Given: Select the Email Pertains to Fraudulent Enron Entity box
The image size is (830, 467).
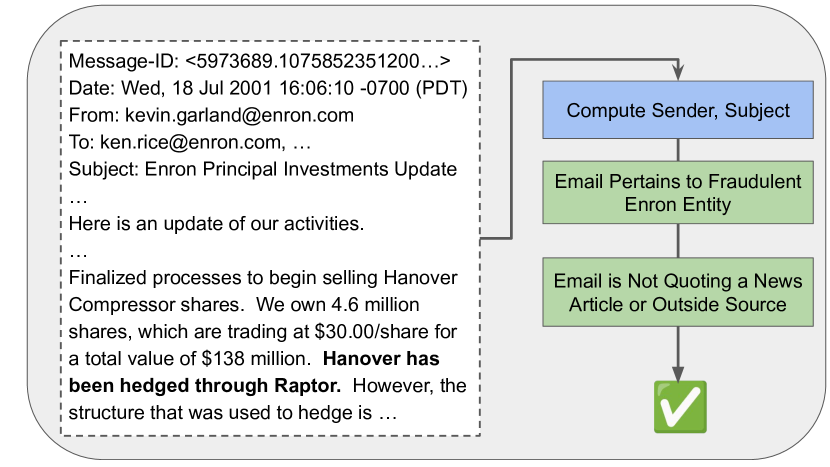Looking at the screenshot, I should tap(678, 193).
